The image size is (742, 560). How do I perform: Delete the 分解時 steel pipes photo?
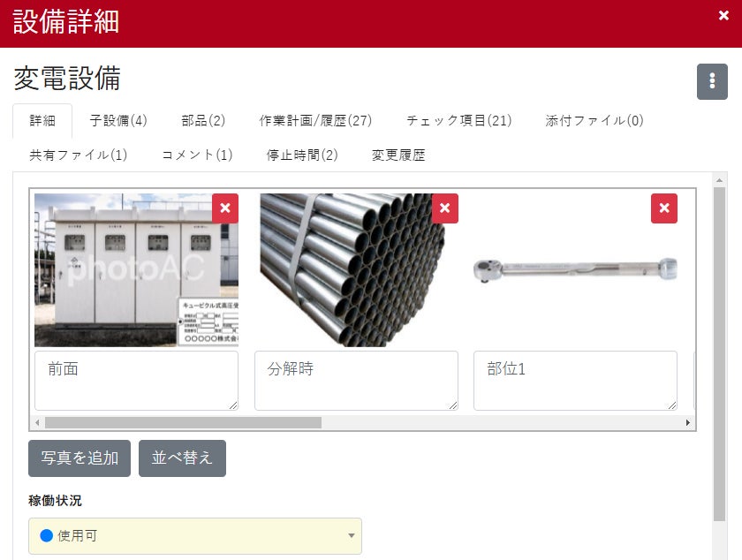click(445, 208)
